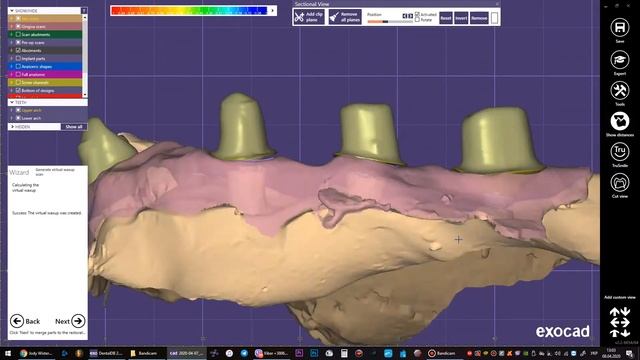Expand color scale bar arrow

pos(273,10)
